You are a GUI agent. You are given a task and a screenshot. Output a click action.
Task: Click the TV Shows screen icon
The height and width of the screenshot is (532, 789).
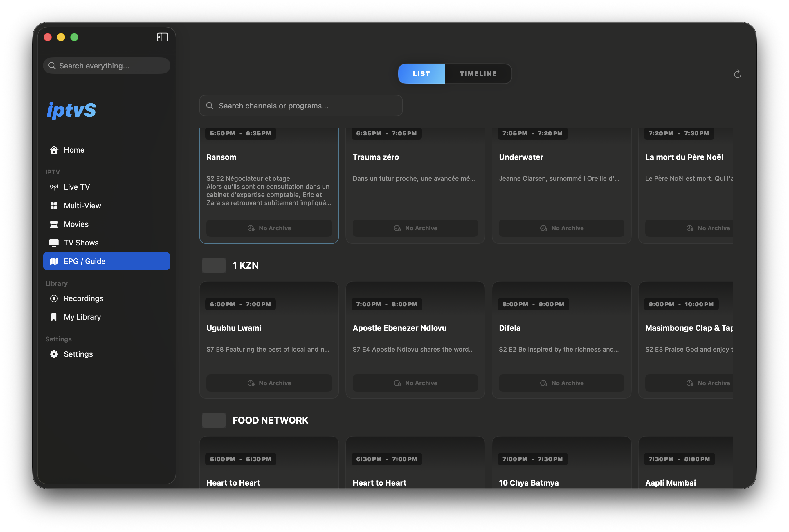pos(54,243)
